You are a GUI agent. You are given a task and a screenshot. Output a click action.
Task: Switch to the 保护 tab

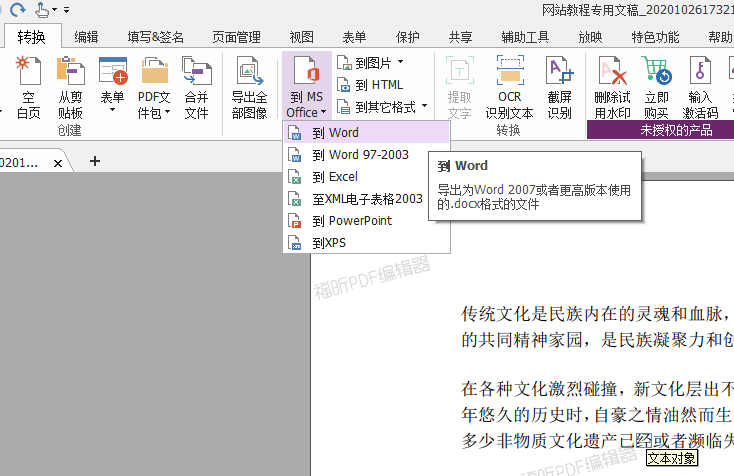tap(407, 37)
